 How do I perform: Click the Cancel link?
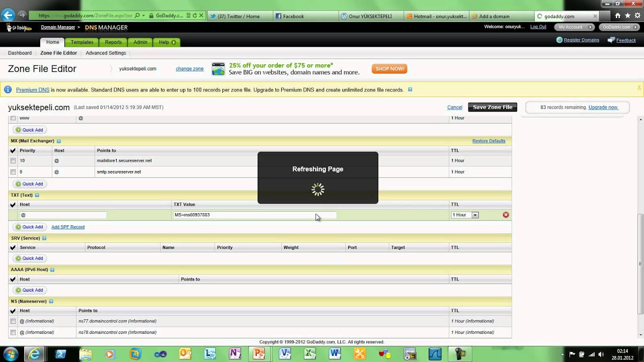pyautogui.click(x=455, y=108)
